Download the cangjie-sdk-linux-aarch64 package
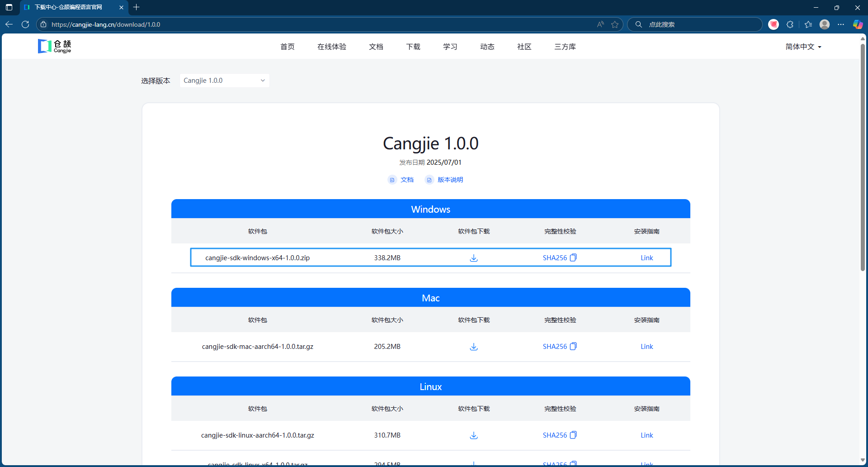The height and width of the screenshot is (467, 868). (474, 435)
